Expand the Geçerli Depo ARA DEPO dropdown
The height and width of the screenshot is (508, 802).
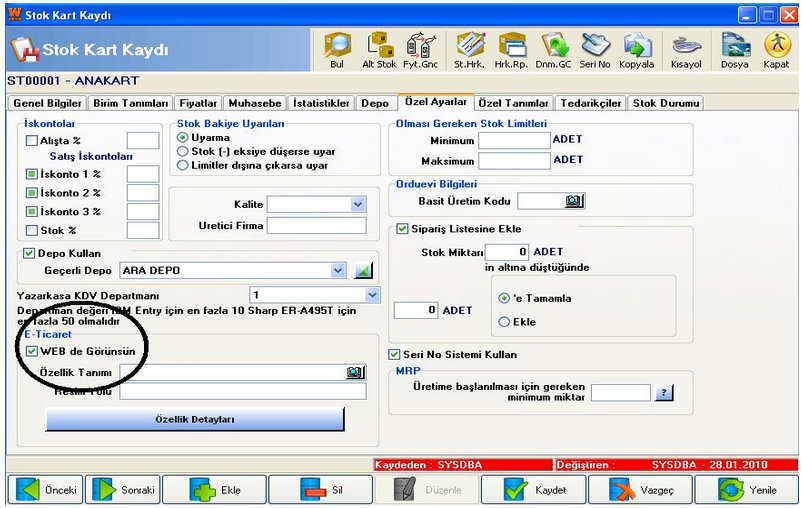click(x=338, y=271)
